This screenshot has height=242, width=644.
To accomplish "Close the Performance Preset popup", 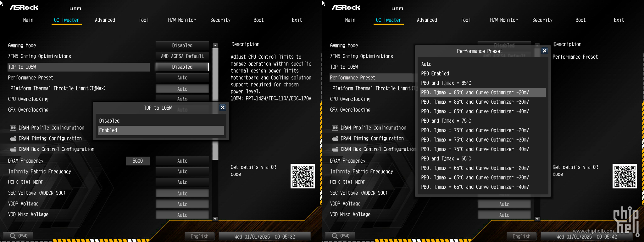I will pos(545,51).
